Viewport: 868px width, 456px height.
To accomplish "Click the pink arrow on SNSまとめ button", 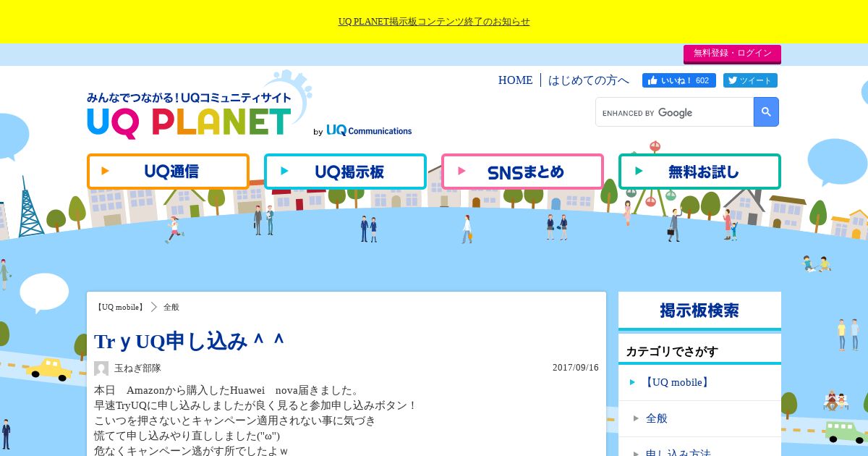I will [x=461, y=172].
